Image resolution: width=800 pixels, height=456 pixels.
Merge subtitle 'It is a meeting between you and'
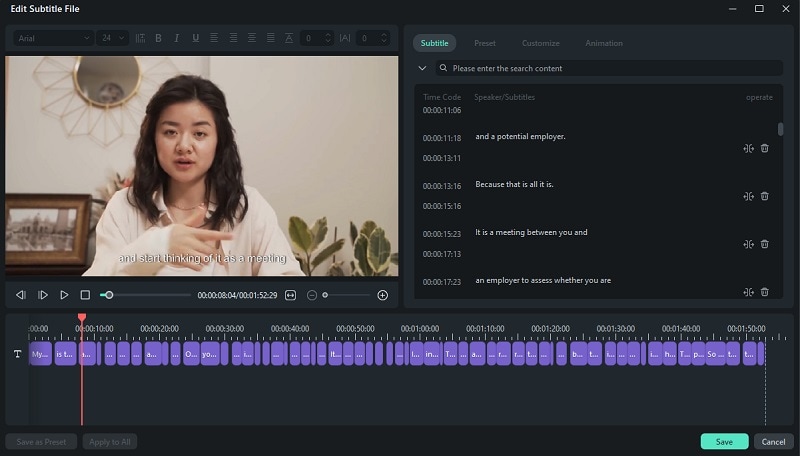pos(748,244)
